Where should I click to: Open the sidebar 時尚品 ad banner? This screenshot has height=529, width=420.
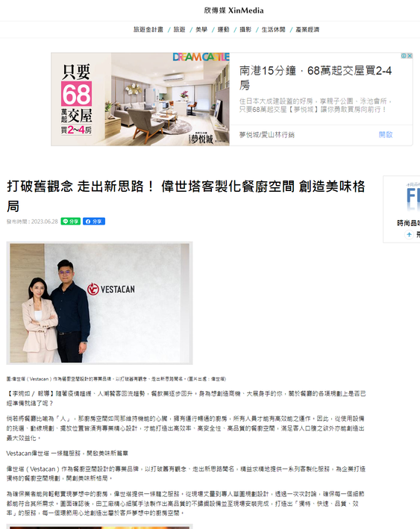(x=401, y=209)
